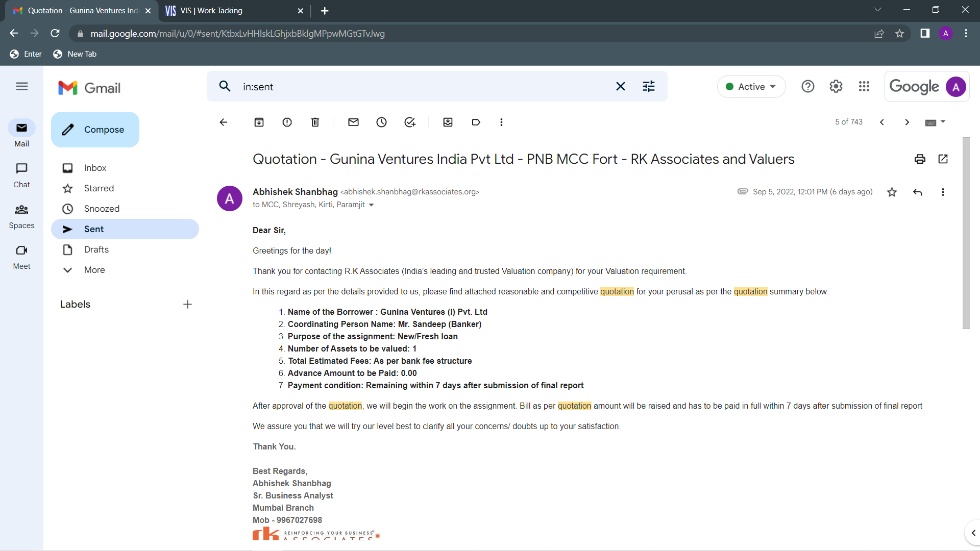
Task: Star the message from Abhishek Shanbhag
Action: [892, 192]
